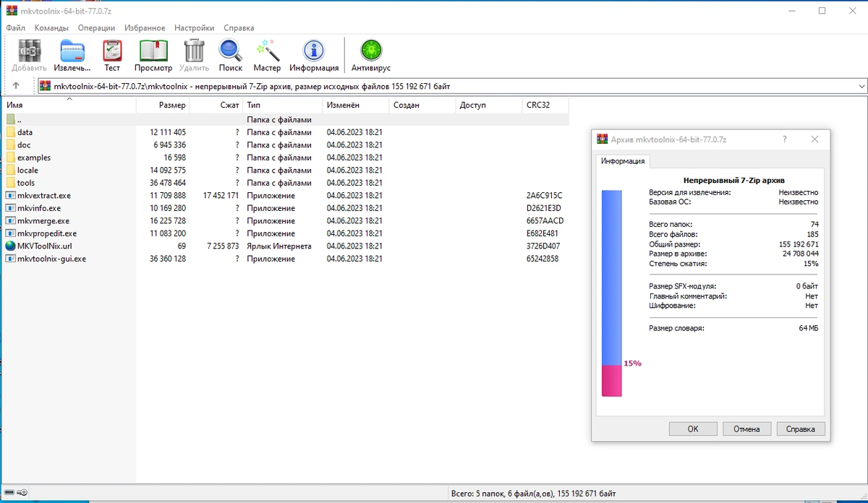The height and width of the screenshot is (503, 868).
Task: Click the dialog's question mark help button
Action: [785, 139]
